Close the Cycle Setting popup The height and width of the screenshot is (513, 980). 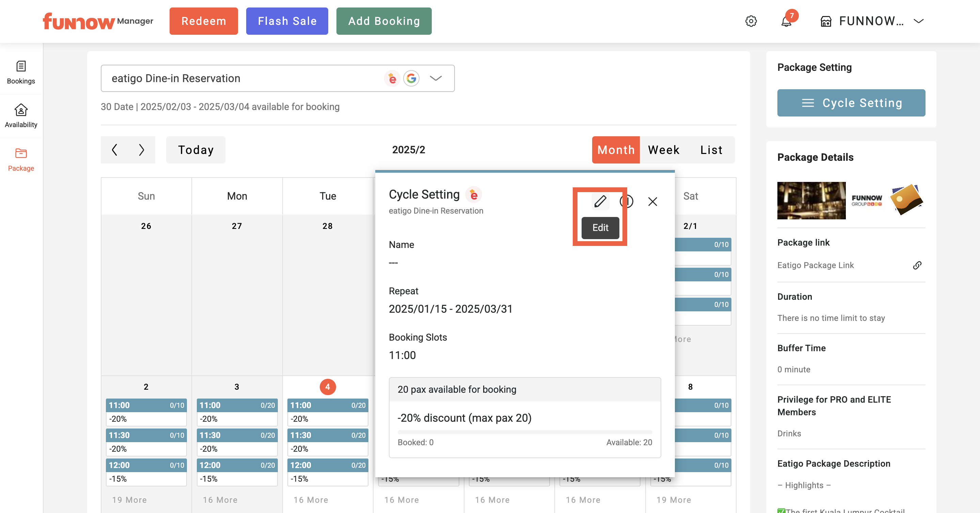coord(652,201)
